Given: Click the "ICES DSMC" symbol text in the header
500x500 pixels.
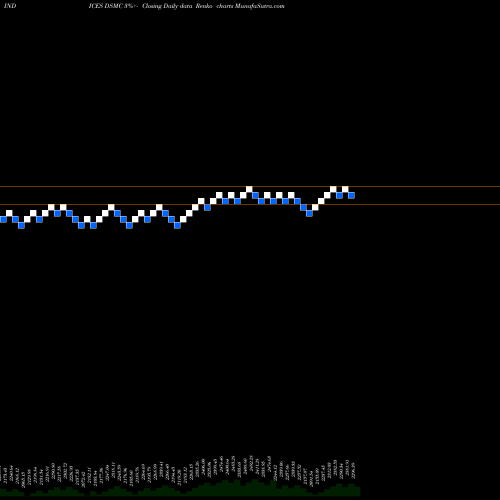Looking at the screenshot, I should (107, 6).
